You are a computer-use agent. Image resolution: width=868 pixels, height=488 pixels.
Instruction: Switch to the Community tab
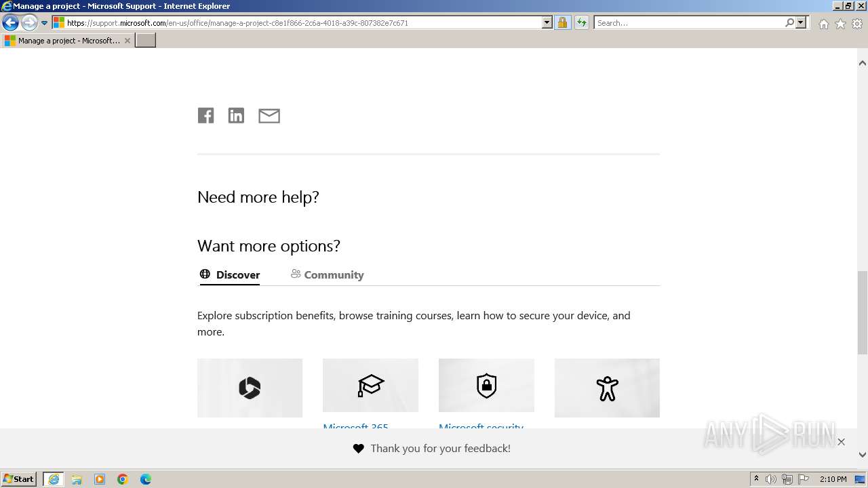[x=328, y=274]
